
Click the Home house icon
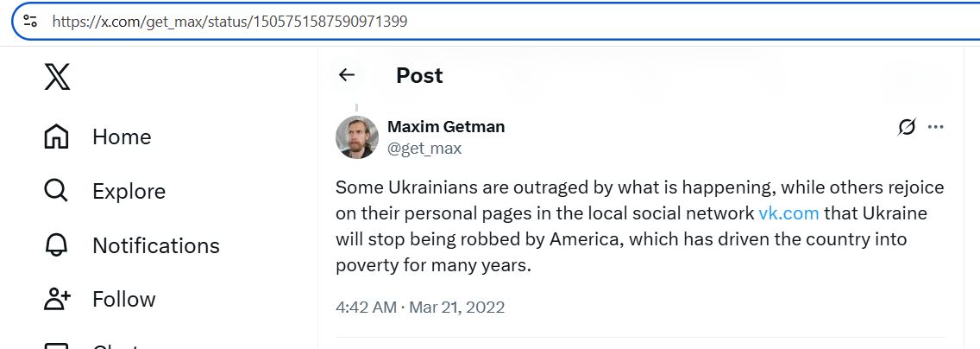click(x=57, y=136)
